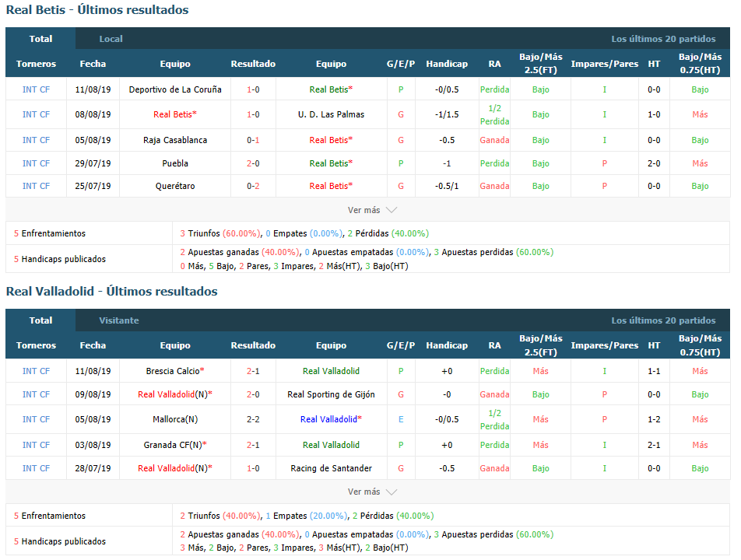Click HT score 2-0 in Puebla row
This screenshot has height=560, width=741.
point(654,163)
